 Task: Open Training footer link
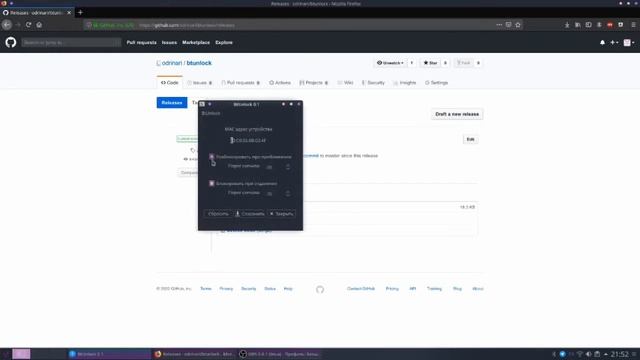434,289
